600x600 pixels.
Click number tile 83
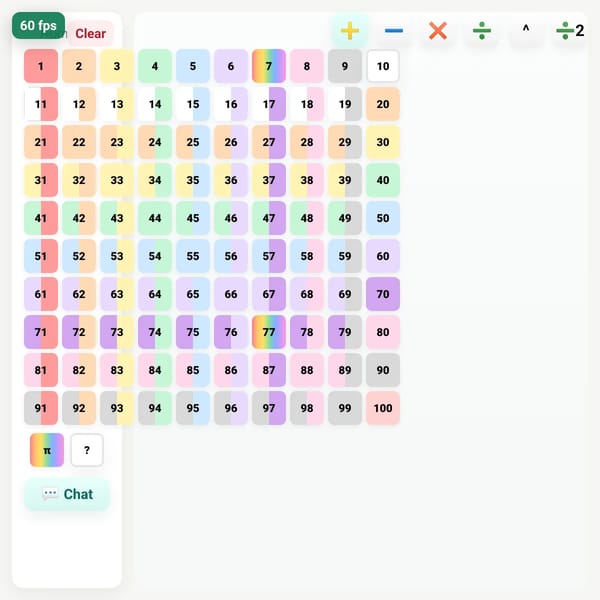[x=117, y=370]
